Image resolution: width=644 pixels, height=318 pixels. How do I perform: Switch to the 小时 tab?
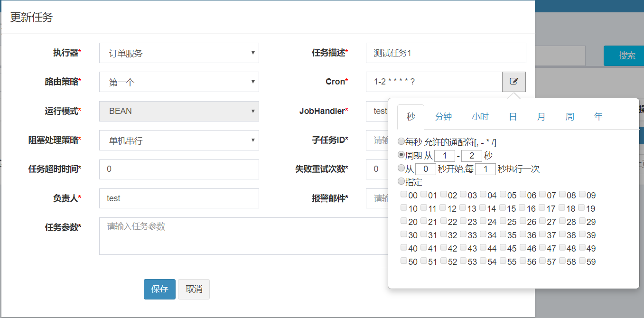tap(480, 116)
